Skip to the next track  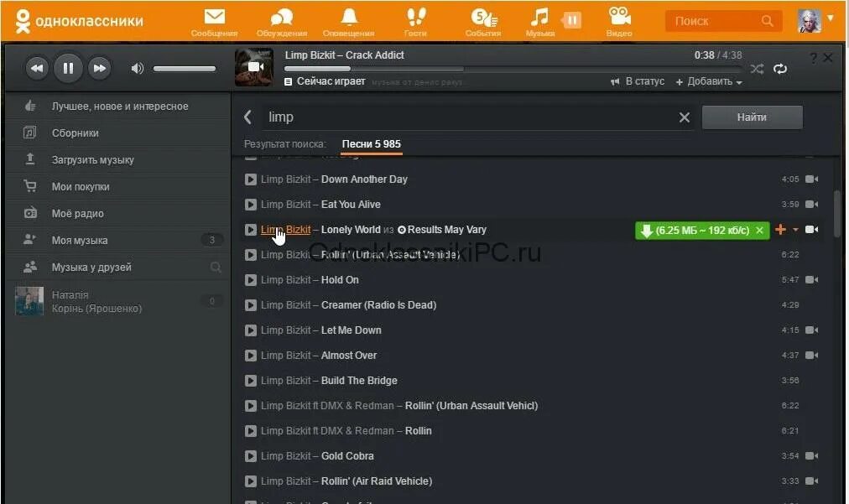(100, 68)
